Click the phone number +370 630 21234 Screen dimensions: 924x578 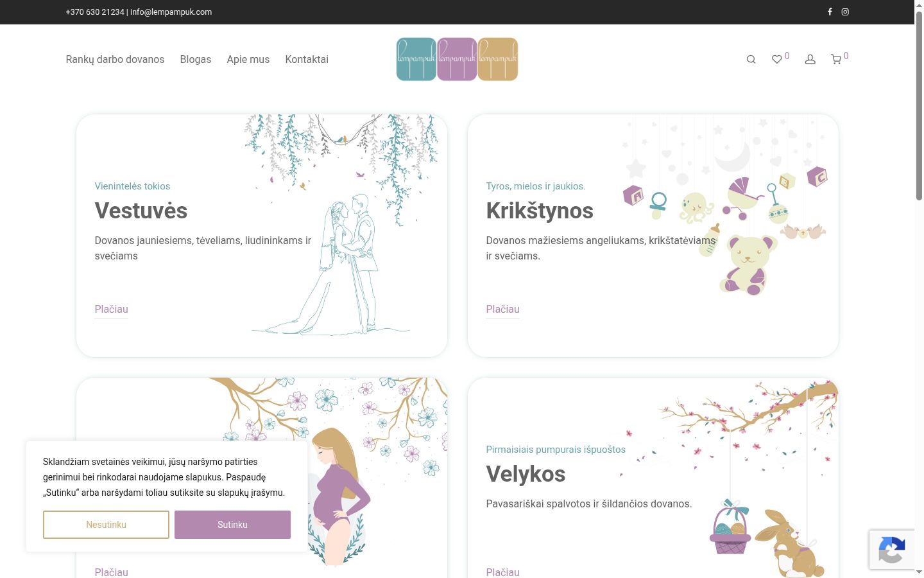click(x=95, y=12)
